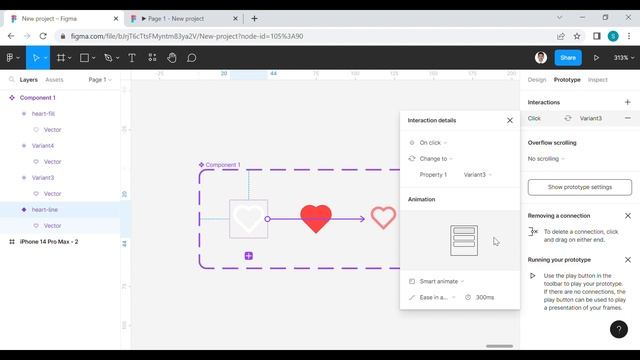Image resolution: width=640 pixels, height=360 pixels.
Task: Switch to Page 1 – New project browser tab
Action: (x=184, y=18)
